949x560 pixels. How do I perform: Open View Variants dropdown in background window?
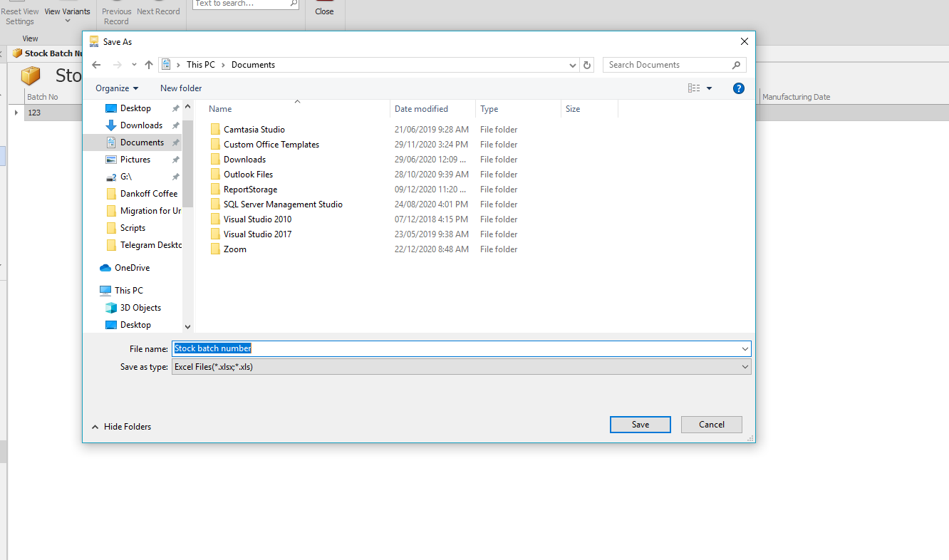[68, 15]
